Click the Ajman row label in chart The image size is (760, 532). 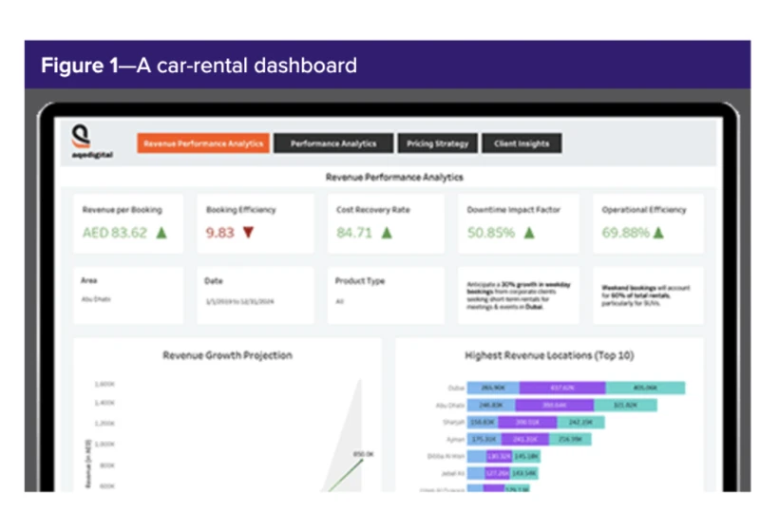455,440
